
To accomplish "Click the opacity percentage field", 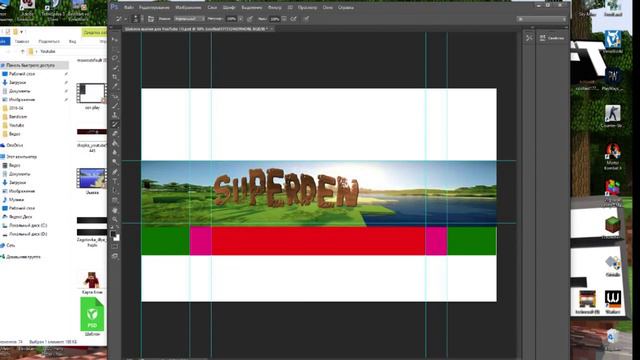I will coord(231,19).
